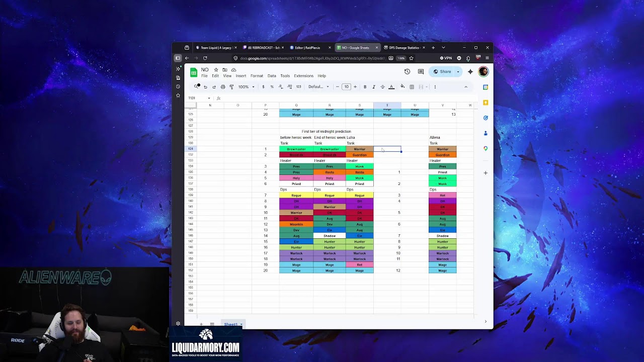Image resolution: width=644 pixels, height=362 pixels.
Task: Open version history clock icon
Action: [x=407, y=71]
